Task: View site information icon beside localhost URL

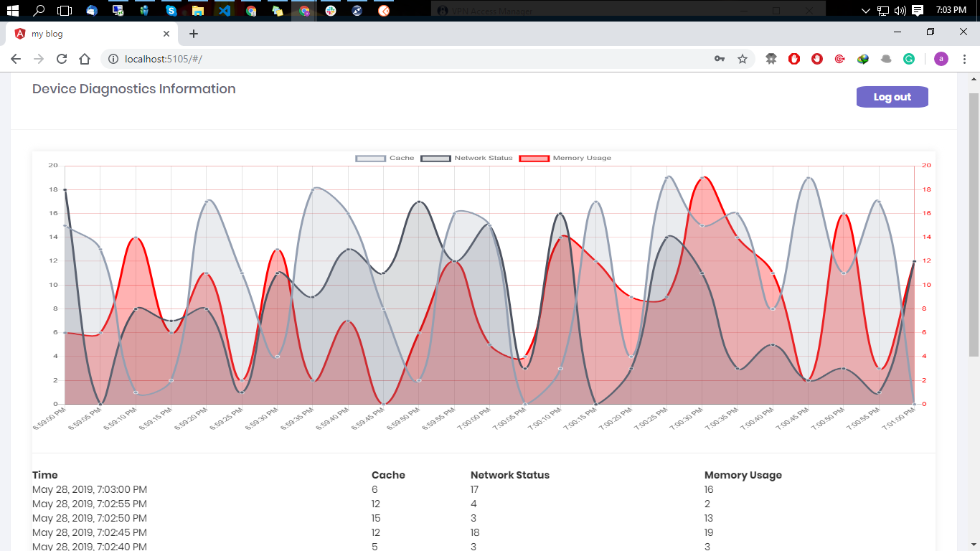Action: click(113, 59)
